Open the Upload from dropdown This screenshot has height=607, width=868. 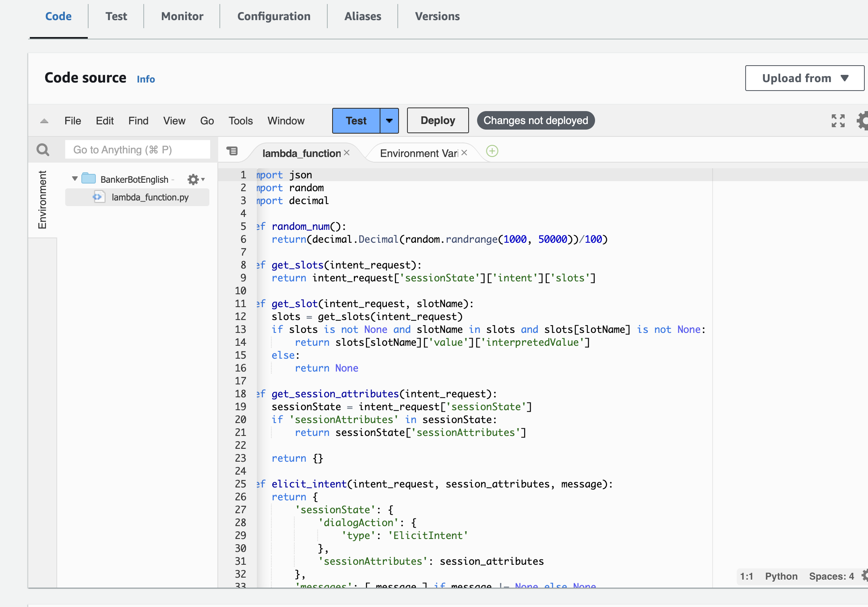tap(804, 78)
